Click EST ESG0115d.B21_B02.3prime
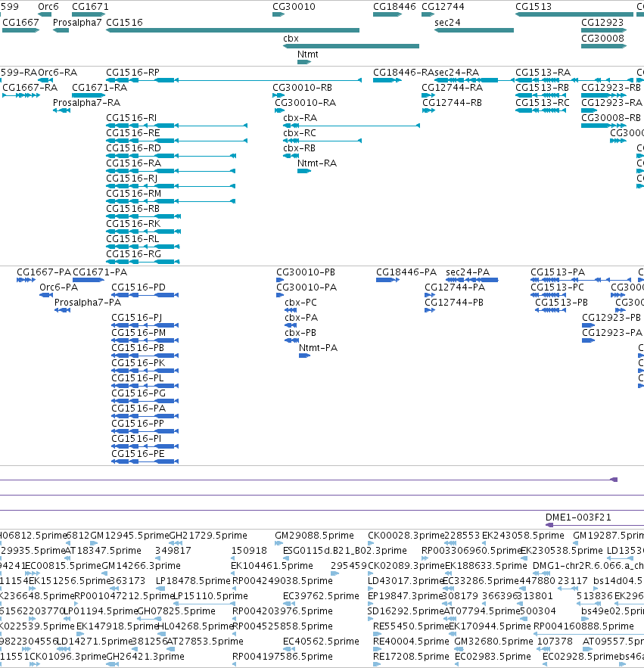The height and width of the screenshot is (668, 644). [345, 551]
